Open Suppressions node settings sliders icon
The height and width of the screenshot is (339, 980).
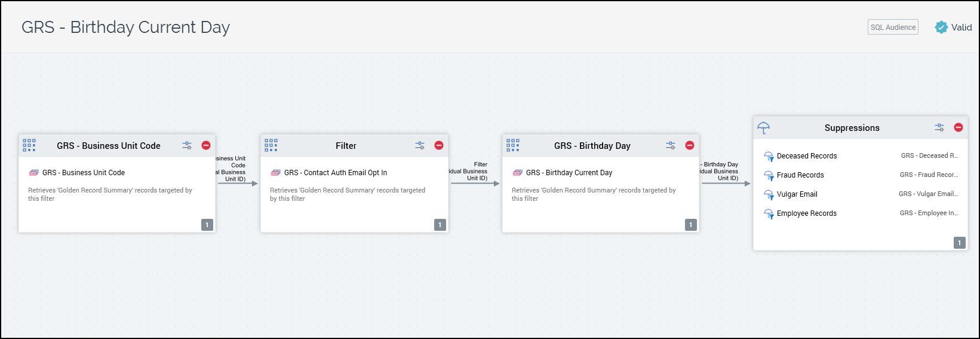point(939,127)
